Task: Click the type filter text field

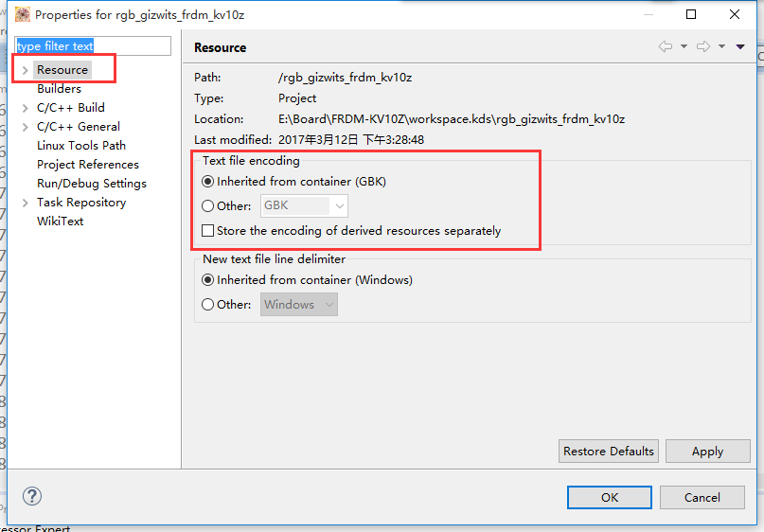Action: [93, 45]
